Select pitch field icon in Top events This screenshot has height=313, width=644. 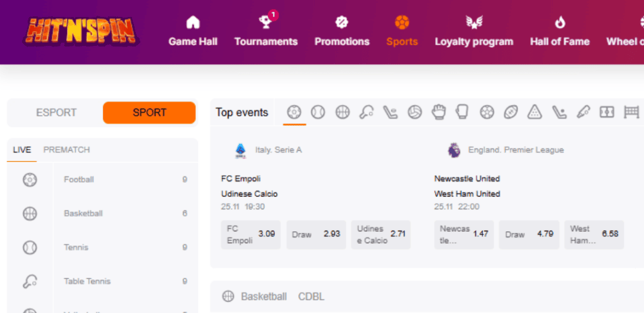click(607, 112)
